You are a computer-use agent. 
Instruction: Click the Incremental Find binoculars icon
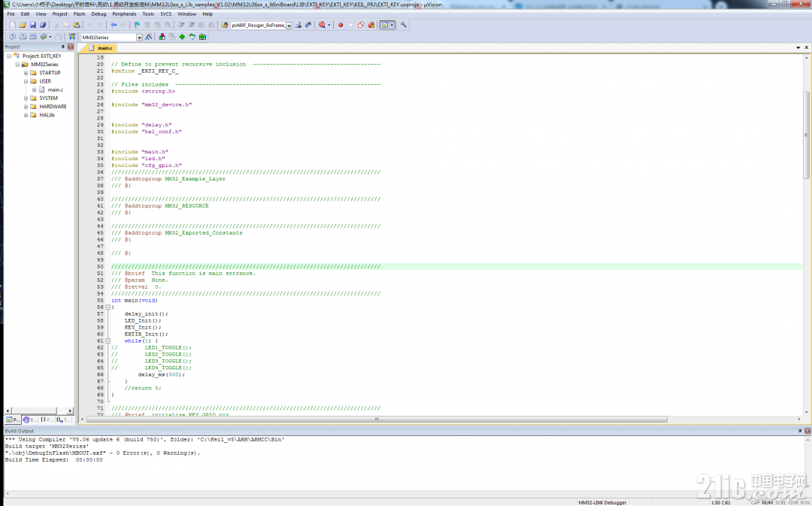tap(308, 25)
